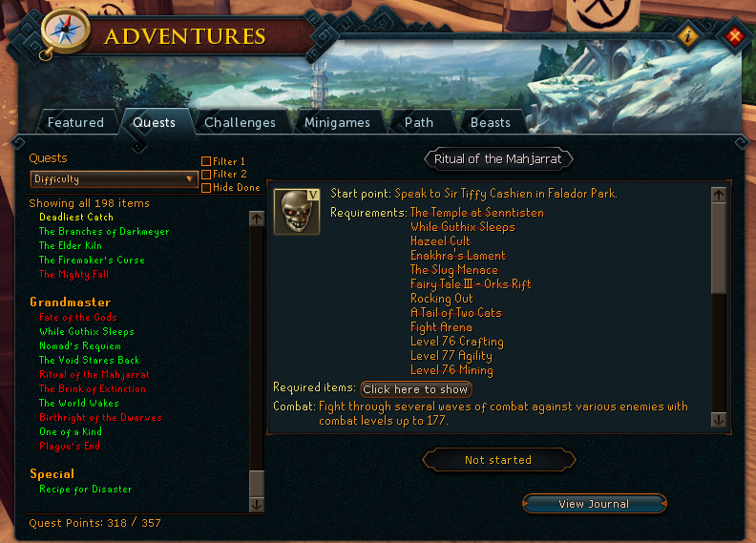Click requirements panel scroll down arrow
The width and height of the screenshot is (756, 543).
pos(719,420)
